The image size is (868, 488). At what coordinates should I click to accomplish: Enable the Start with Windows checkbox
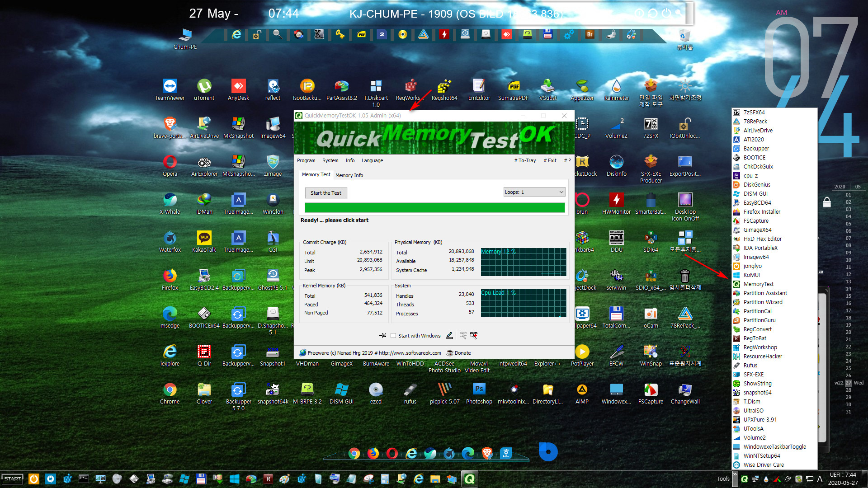point(393,336)
